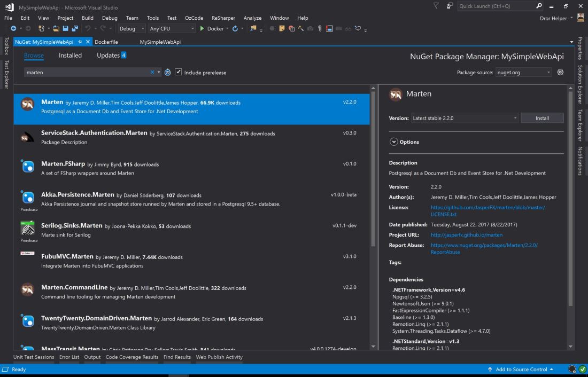The height and width of the screenshot is (377, 588).
Task: Click the feedback icon next to Quick Launch
Action: click(x=450, y=6)
